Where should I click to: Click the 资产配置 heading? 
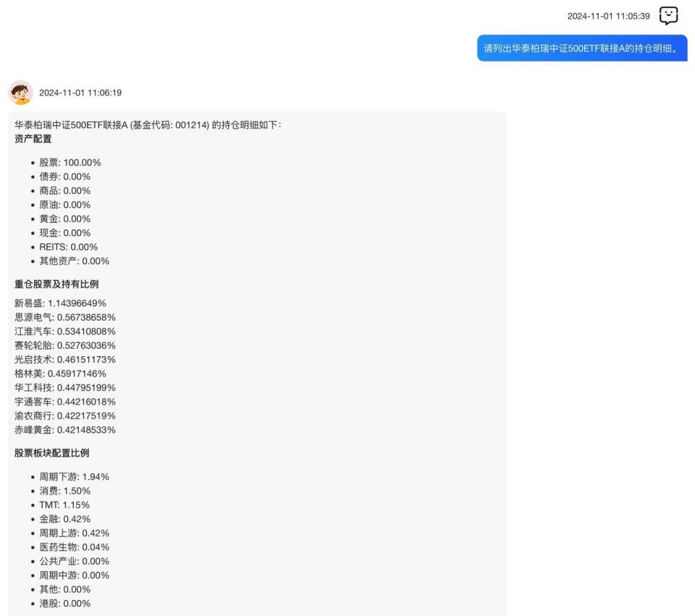[x=33, y=139]
